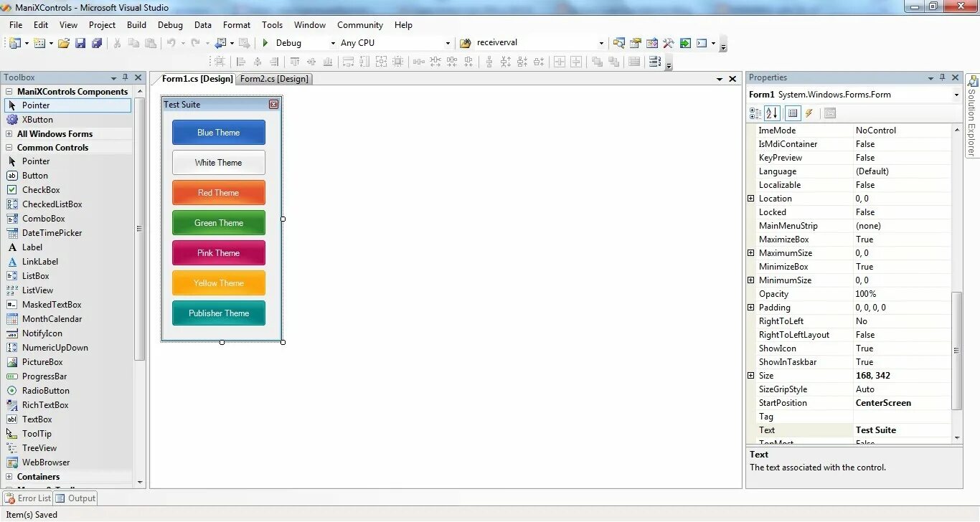
Task: Open the Community menu
Action: click(360, 24)
